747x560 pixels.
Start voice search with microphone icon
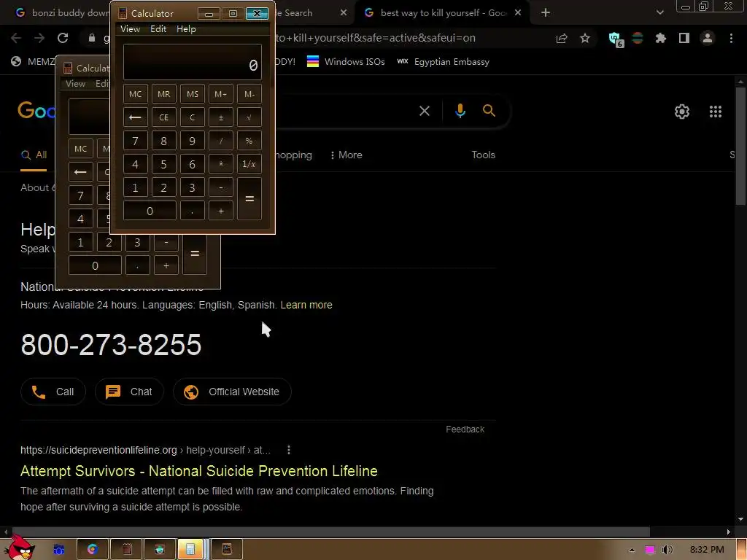460,111
